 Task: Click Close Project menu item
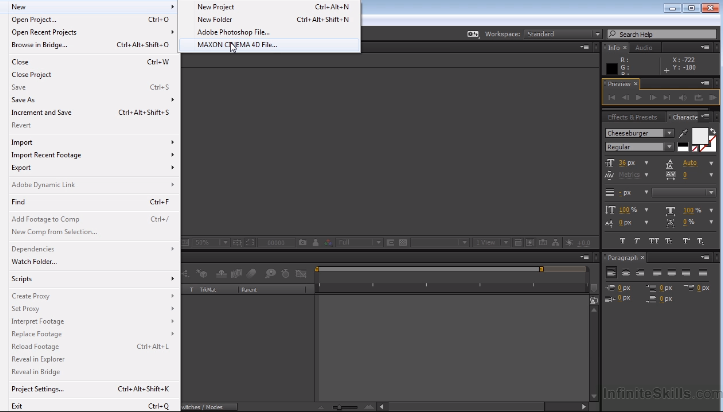[x=92, y=75]
